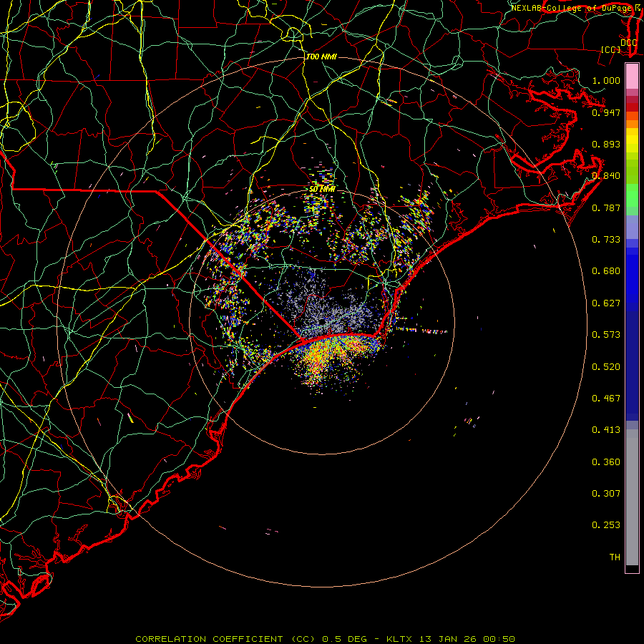Click the 0.413 color scale label

coord(606,430)
